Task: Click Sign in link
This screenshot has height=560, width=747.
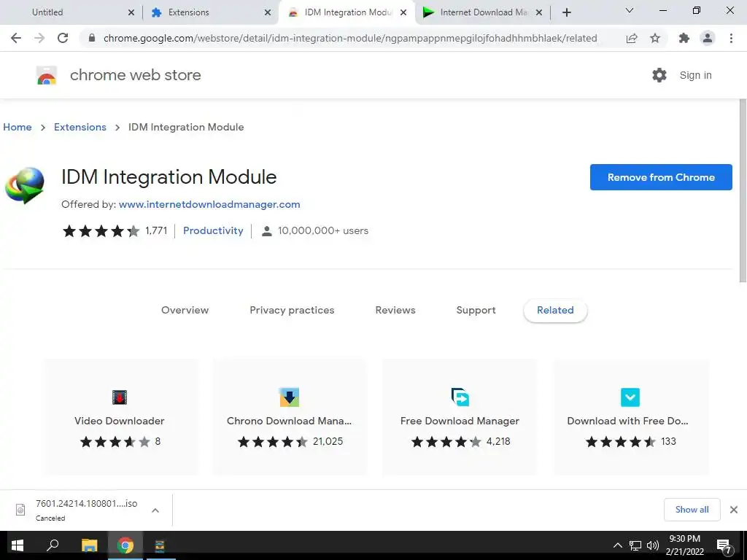Action: (695, 75)
